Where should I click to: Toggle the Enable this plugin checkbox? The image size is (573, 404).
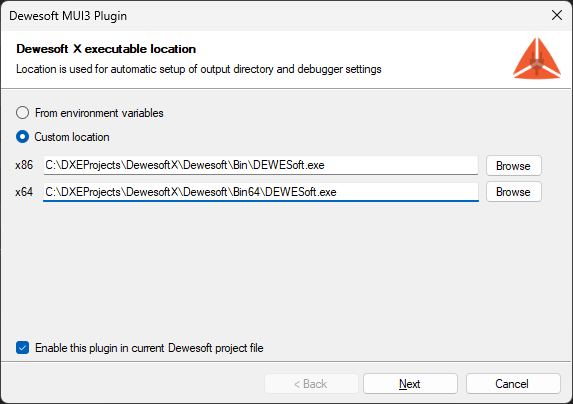click(x=22, y=348)
